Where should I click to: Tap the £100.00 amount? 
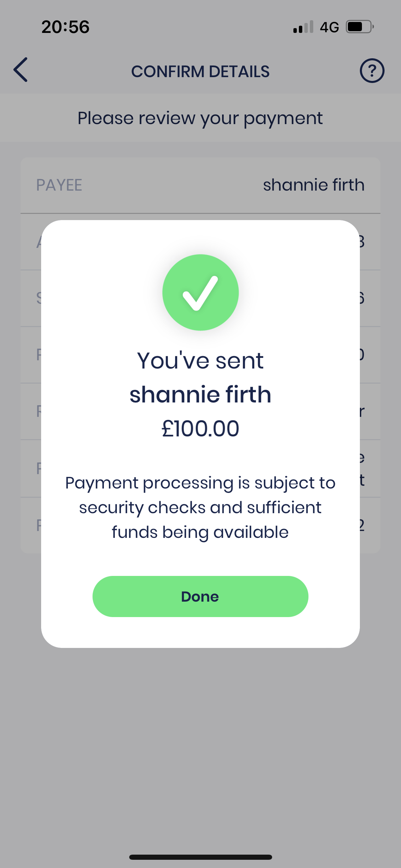[x=200, y=429]
